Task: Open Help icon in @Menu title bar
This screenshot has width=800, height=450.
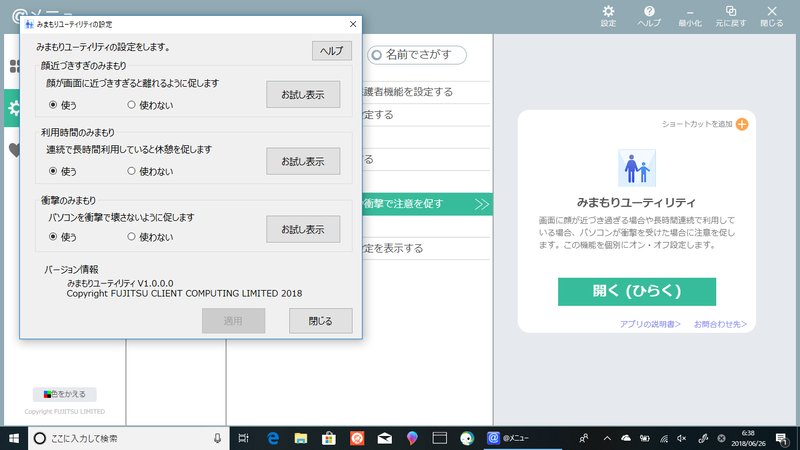Action: 649,16
